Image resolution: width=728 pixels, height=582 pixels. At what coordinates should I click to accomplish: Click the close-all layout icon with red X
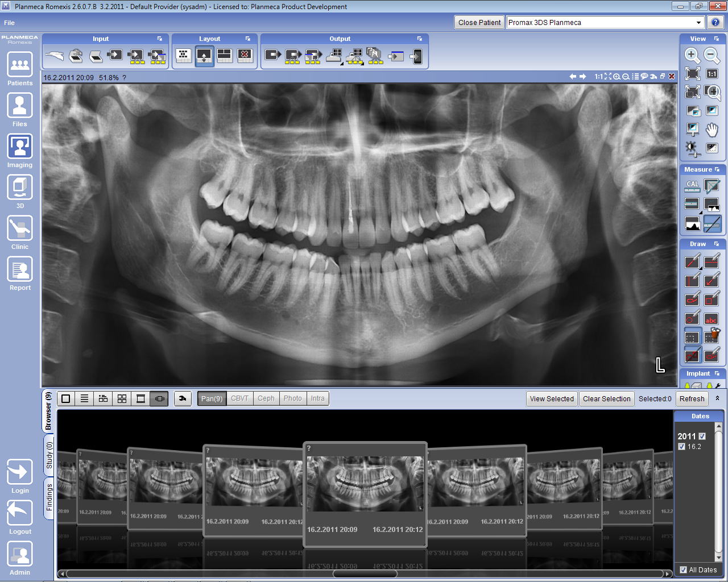click(x=245, y=55)
